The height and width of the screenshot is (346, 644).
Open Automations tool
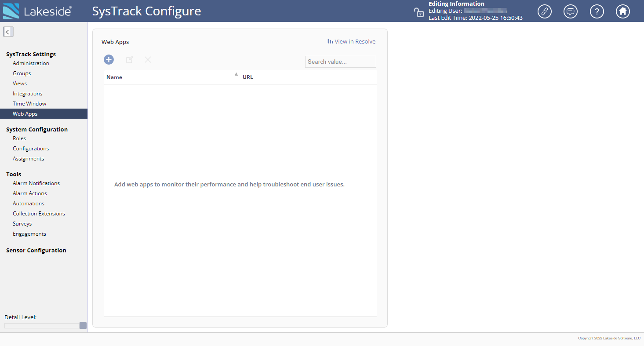29,204
